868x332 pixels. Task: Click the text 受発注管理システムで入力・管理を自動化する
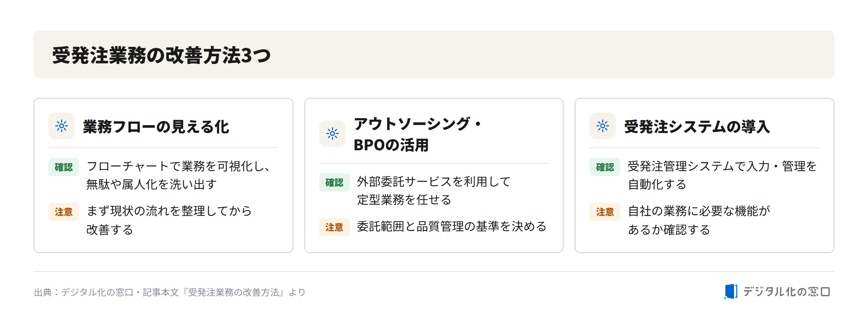[x=722, y=175]
